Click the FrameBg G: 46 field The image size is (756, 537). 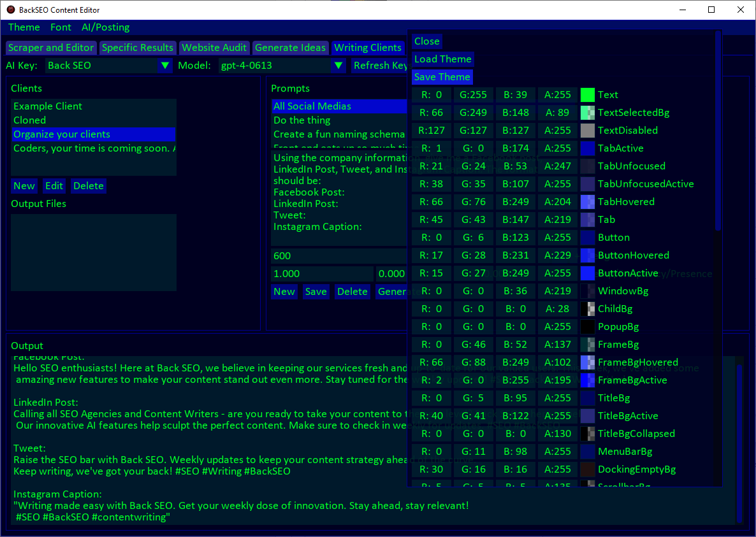(x=474, y=345)
